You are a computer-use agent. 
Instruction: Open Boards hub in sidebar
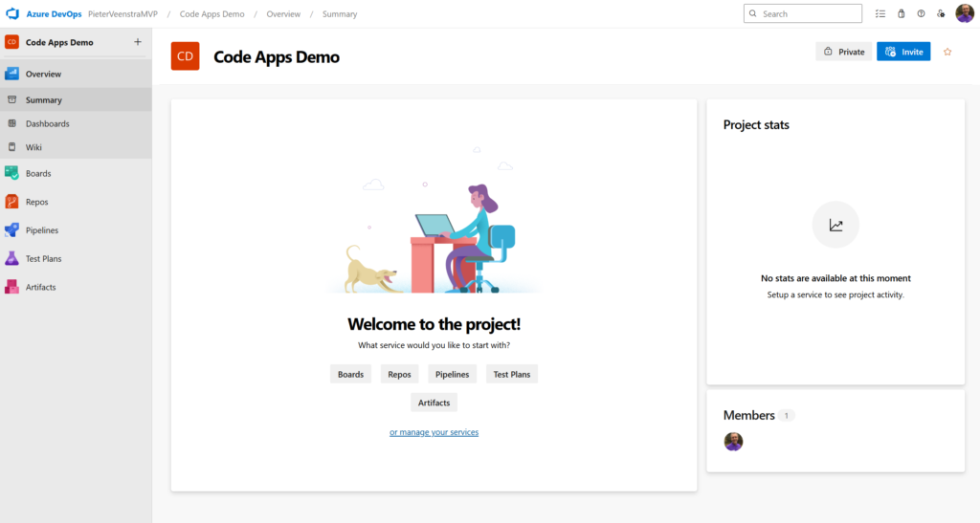76,173
